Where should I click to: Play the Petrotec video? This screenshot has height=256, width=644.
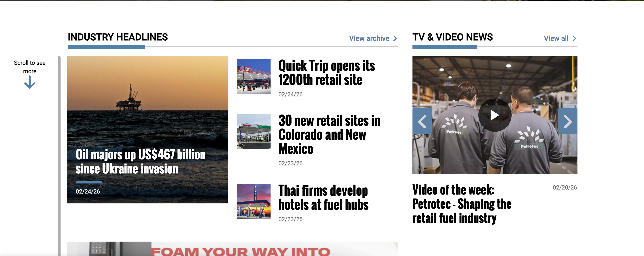pos(495,115)
